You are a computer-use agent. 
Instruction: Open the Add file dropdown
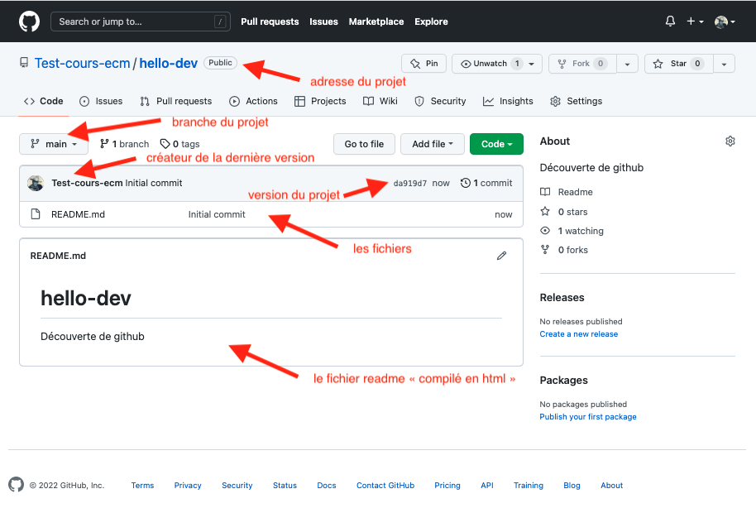pyautogui.click(x=432, y=144)
